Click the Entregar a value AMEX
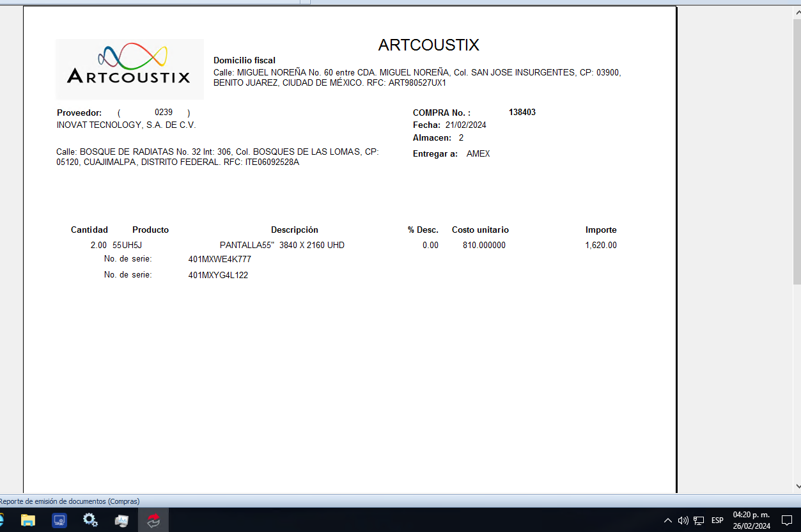 pyautogui.click(x=478, y=153)
